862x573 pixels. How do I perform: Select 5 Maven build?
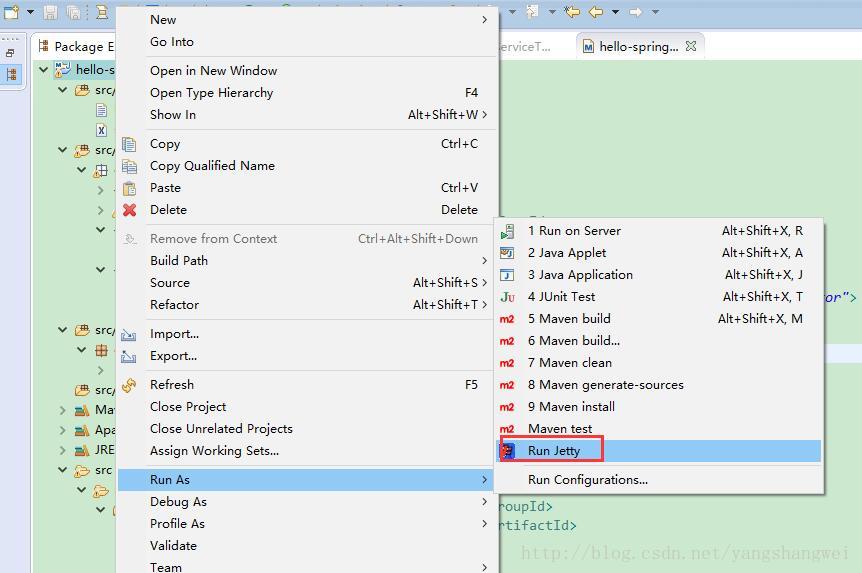pos(659,319)
